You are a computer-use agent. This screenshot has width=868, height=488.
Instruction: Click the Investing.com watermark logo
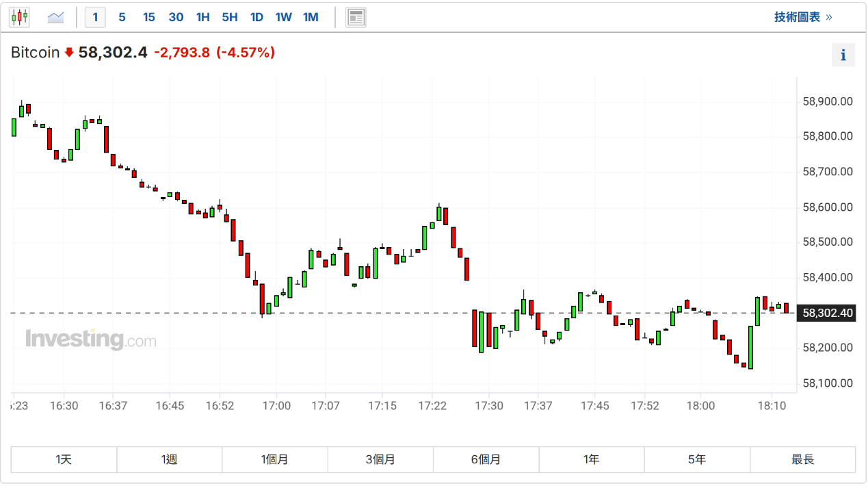point(90,339)
